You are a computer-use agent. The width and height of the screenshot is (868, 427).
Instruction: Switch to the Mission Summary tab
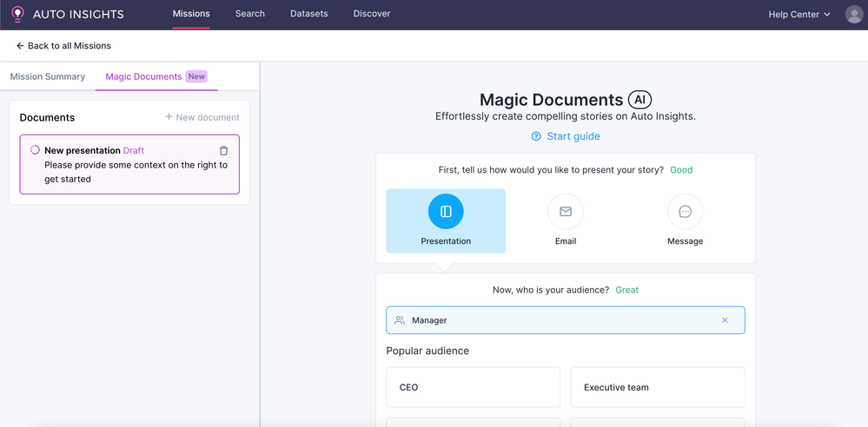tap(48, 76)
